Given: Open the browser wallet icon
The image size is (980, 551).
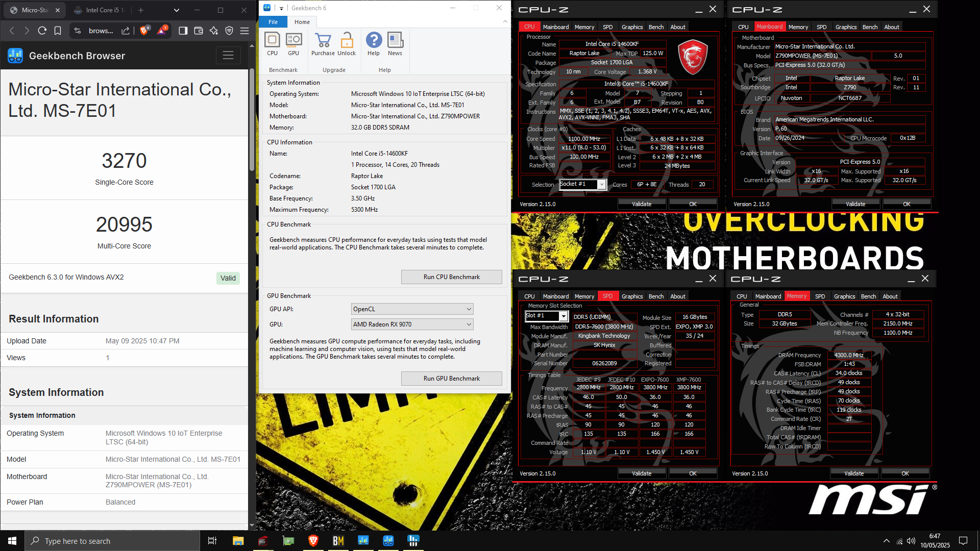Looking at the screenshot, I should pos(199,31).
